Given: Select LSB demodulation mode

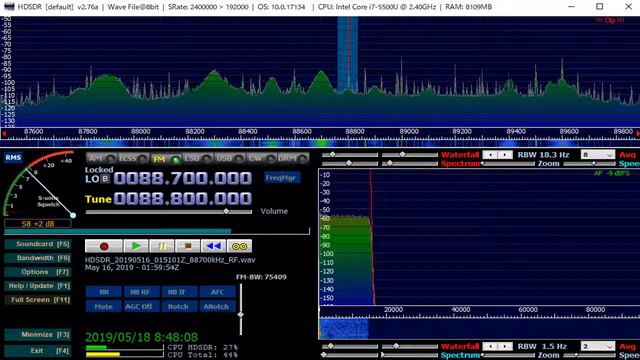Looking at the screenshot, I should (x=198, y=158).
